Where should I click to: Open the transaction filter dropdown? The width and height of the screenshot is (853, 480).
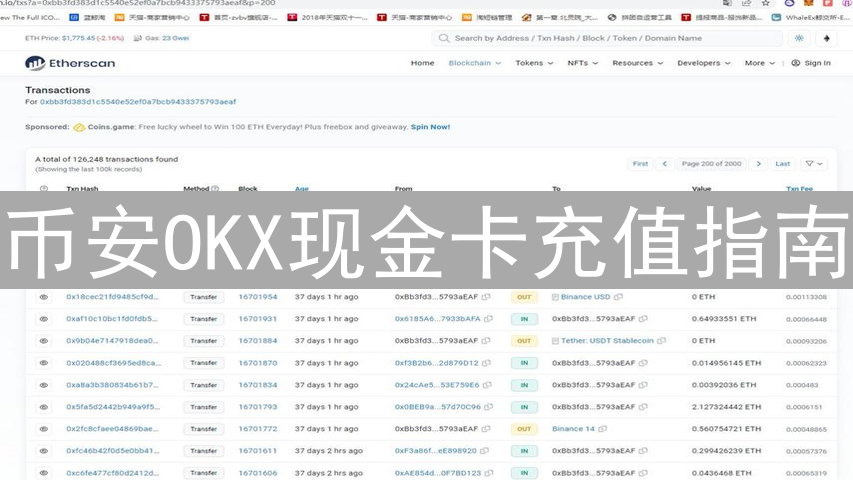point(814,164)
